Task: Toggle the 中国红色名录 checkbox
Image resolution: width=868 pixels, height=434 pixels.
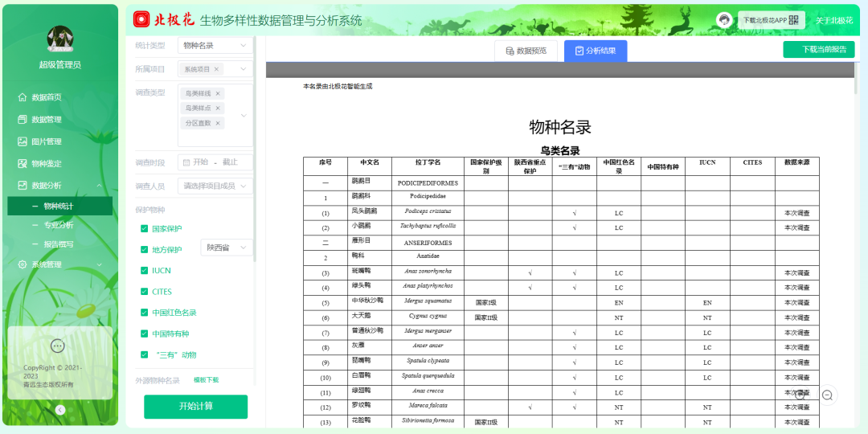Action: pos(145,313)
